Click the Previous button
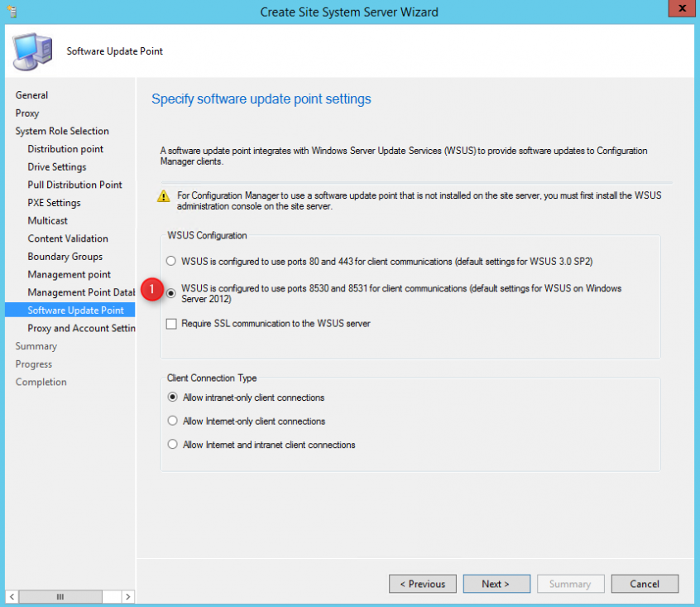 pyautogui.click(x=422, y=583)
